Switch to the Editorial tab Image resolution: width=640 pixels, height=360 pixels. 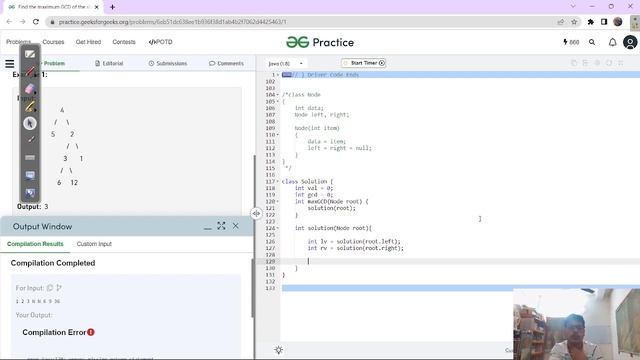pos(109,64)
